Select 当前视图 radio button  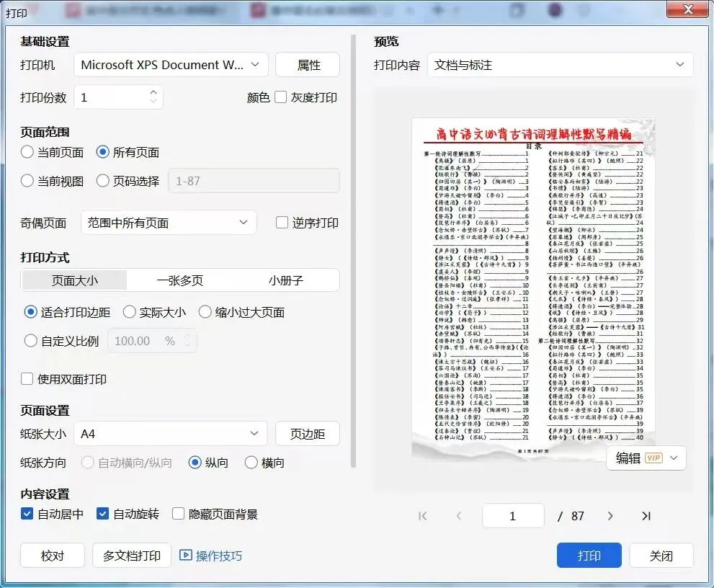27,181
